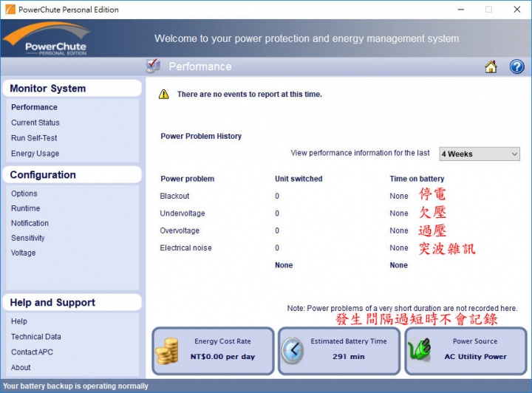Open Technical Data page

click(x=36, y=337)
